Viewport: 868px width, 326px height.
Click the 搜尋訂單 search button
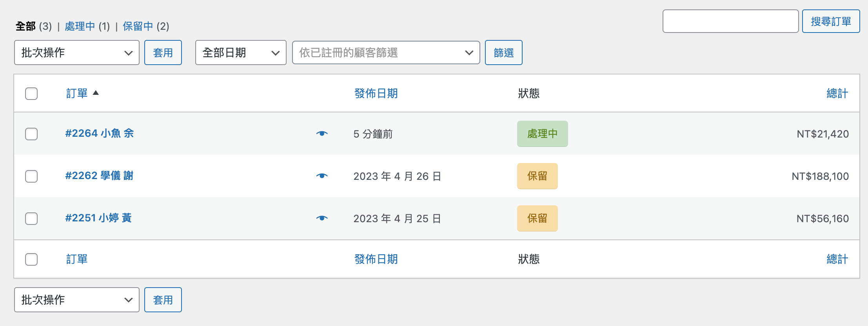coord(831,21)
